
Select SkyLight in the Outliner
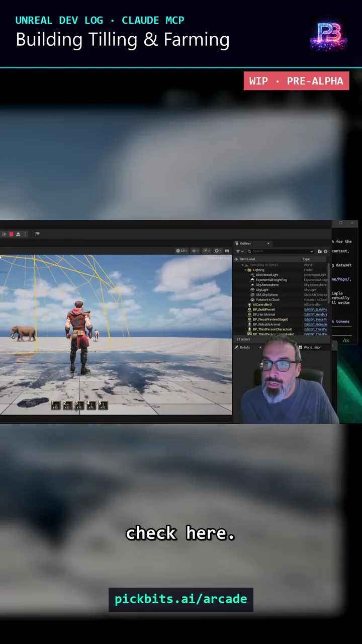click(262, 290)
